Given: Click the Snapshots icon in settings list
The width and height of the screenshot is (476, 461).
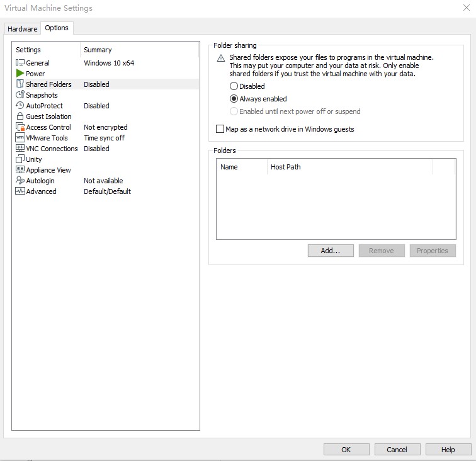Looking at the screenshot, I should pyautogui.click(x=20, y=95).
